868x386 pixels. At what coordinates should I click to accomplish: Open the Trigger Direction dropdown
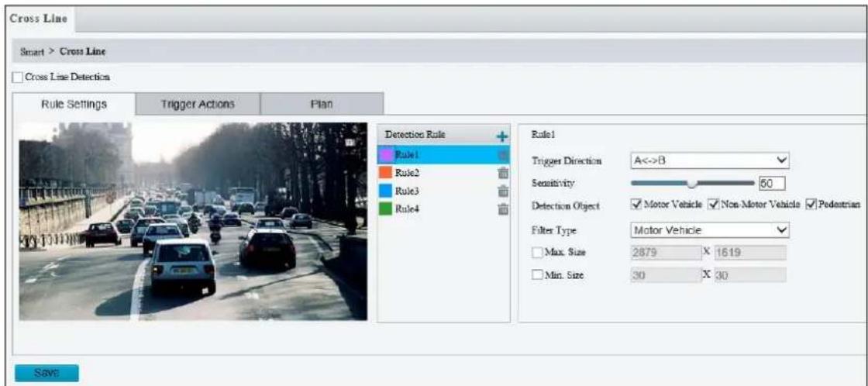[x=710, y=160]
